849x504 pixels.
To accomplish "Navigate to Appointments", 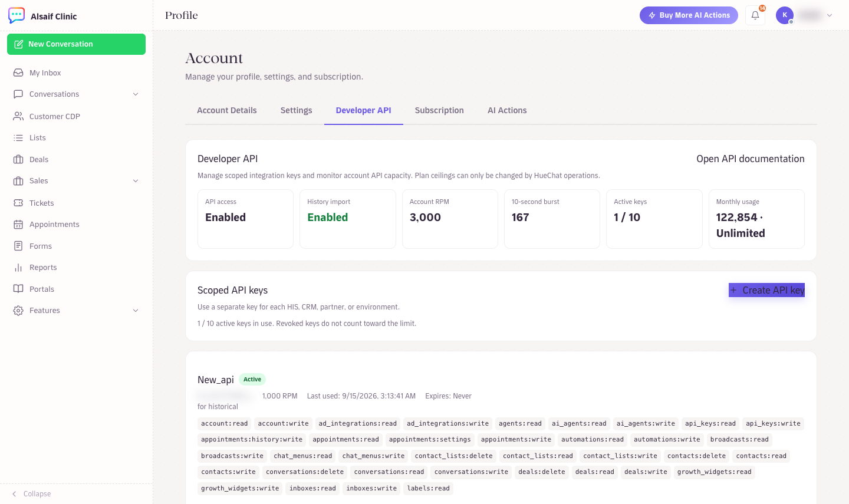I will 76,225.
